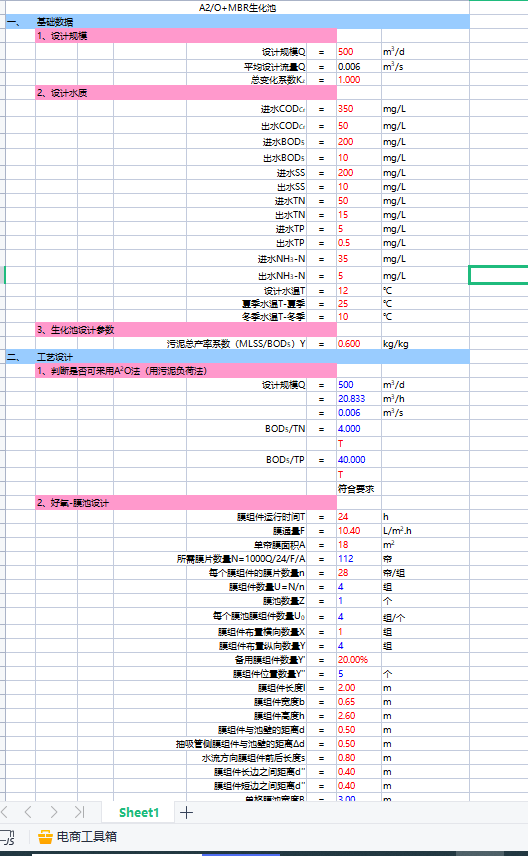Screen dimensions: 528x856
Task: Select the 2.00 value for 膜组件长度l
Action: pos(359,688)
